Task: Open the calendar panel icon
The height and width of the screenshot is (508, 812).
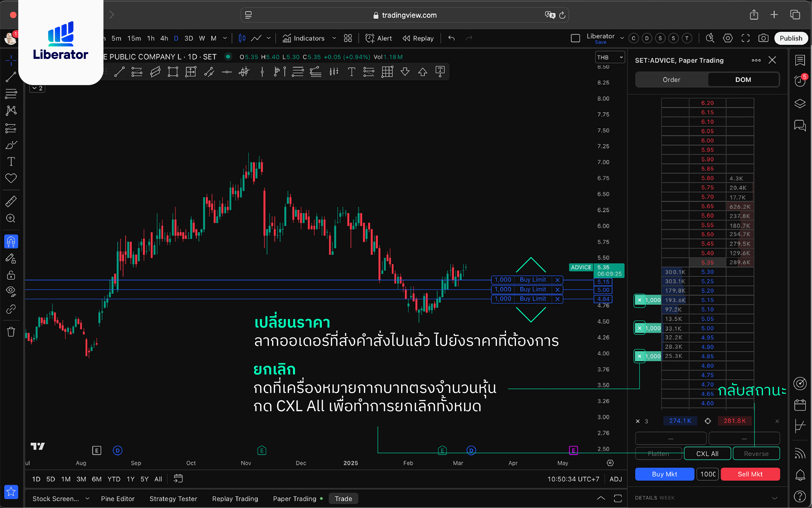Action: pos(800,405)
